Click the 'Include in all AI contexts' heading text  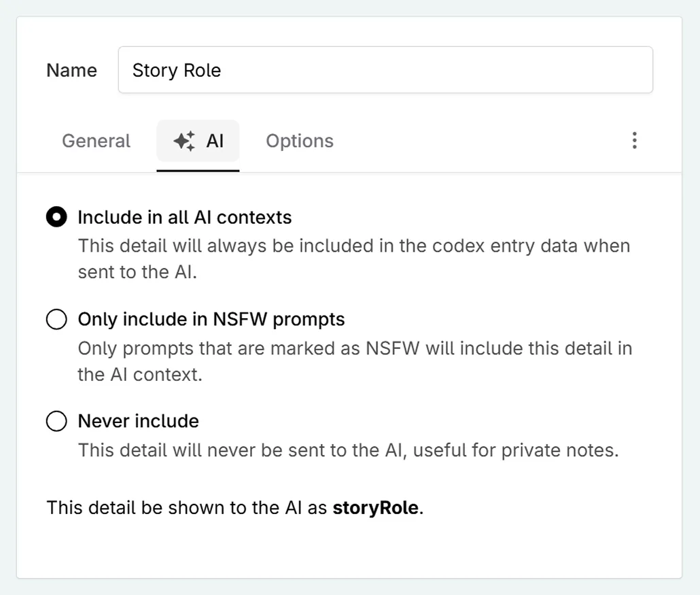184,217
